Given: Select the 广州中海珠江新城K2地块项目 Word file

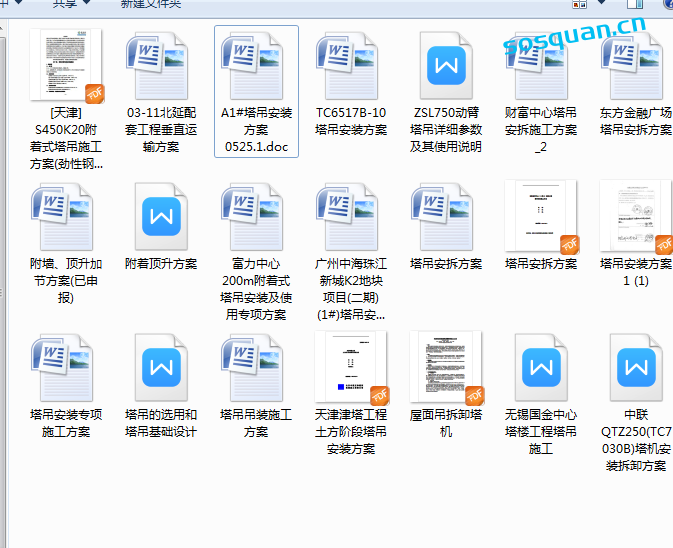Looking at the screenshot, I should point(350,217).
